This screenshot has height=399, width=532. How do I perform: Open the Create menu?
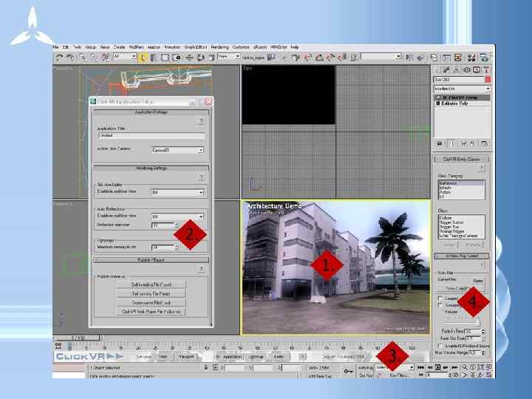coord(119,47)
